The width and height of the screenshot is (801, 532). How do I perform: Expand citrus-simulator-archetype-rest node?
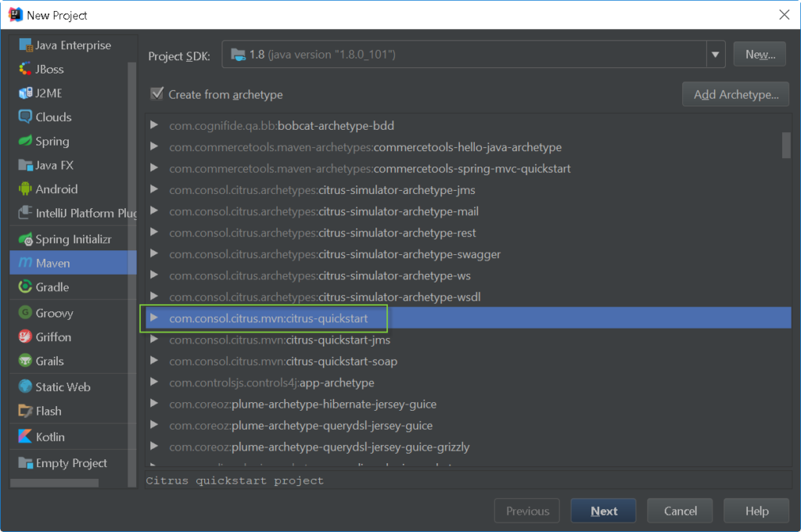click(154, 232)
